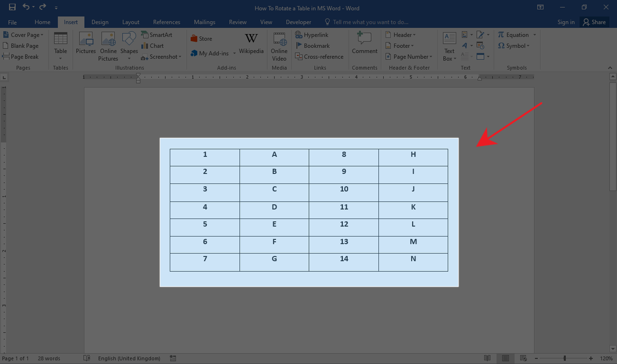Expand Signature Line options
Image resolution: width=617 pixels, height=364 pixels.
tap(483, 35)
